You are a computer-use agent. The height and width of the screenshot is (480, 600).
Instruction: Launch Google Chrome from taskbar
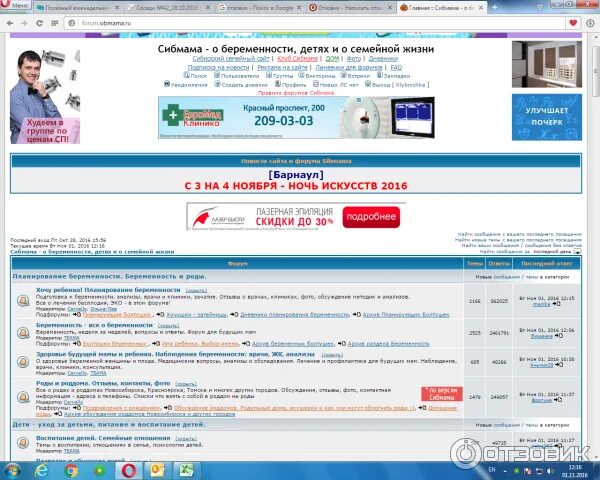tap(71, 471)
